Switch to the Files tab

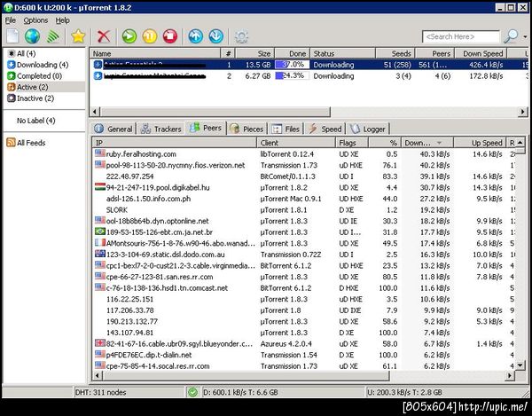pyautogui.click(x=286, y=129)
